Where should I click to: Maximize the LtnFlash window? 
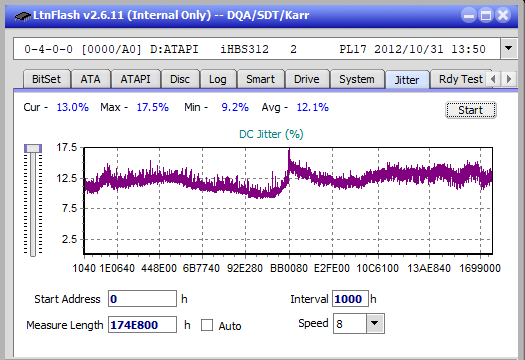[x=486, y=15]
